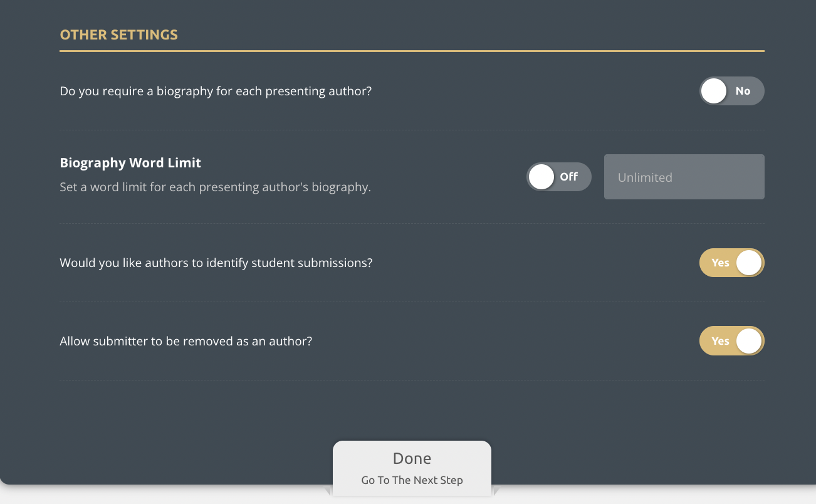Click the word limit description text
This screenshot has width=816, height=504.
click(x=215, y=187)
